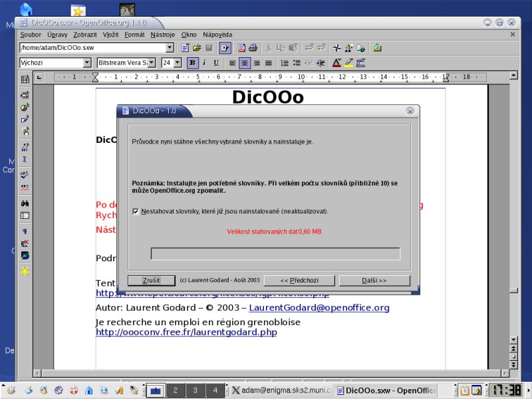Click the font color icon

tap(336, 63)
